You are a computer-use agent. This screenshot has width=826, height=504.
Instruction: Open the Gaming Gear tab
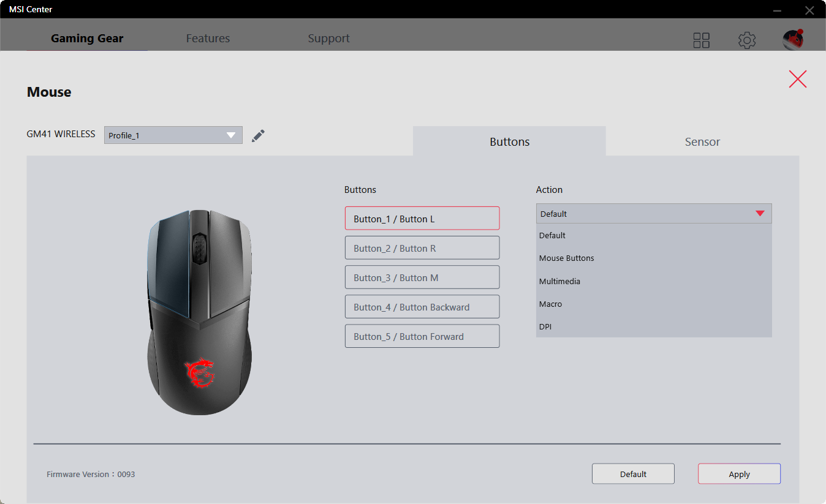[x=87, y=38]
